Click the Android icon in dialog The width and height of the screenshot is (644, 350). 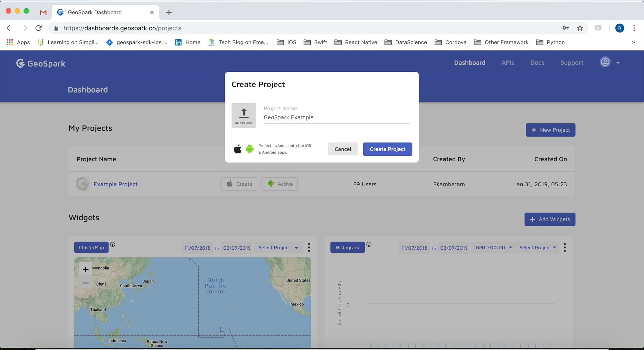click(250, 149)
